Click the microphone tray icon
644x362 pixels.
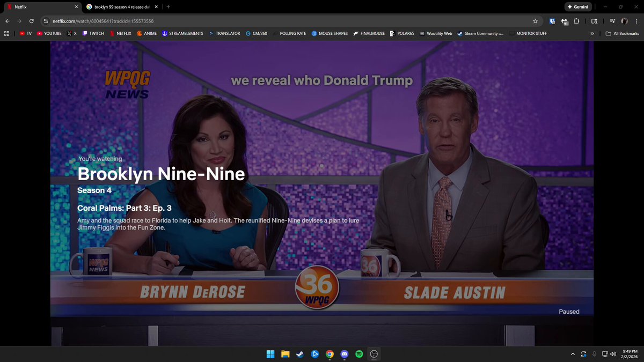[594, 354]
